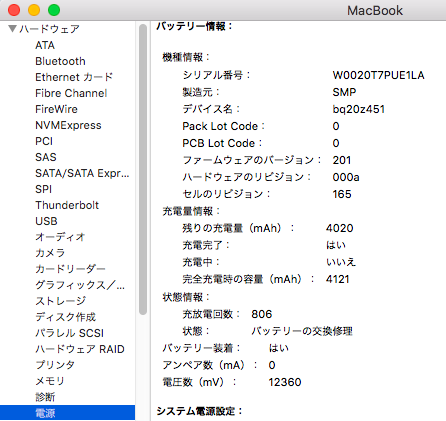Select カメラ entry

pyautogui.click(x=50, y=253)
